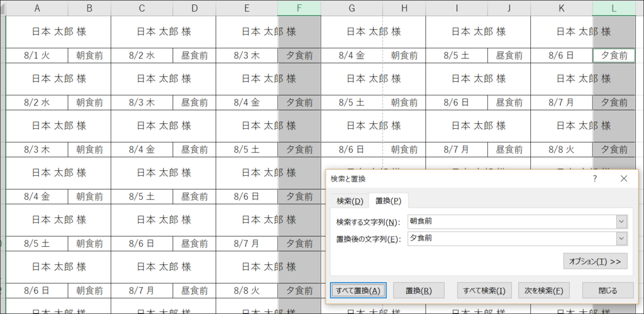The image size is (644, 314).
Task: Select column C header
Action: [x=142, y=8]
